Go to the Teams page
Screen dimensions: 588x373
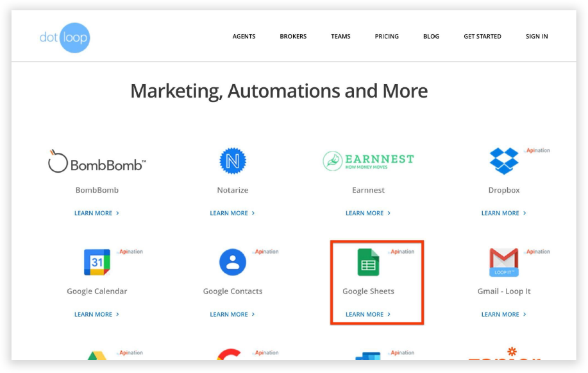(x=340, y=37)
